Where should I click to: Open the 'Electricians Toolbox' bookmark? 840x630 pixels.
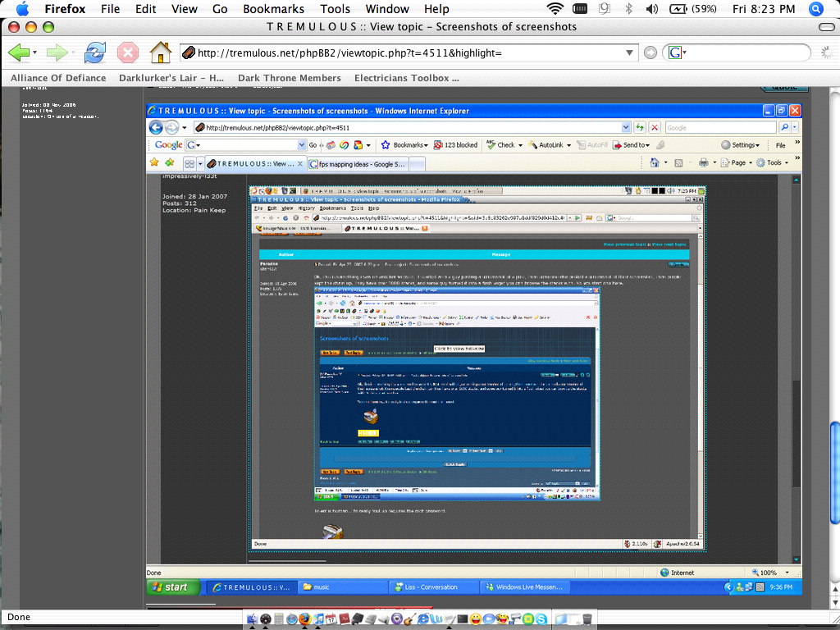click(x=407, y=78)
